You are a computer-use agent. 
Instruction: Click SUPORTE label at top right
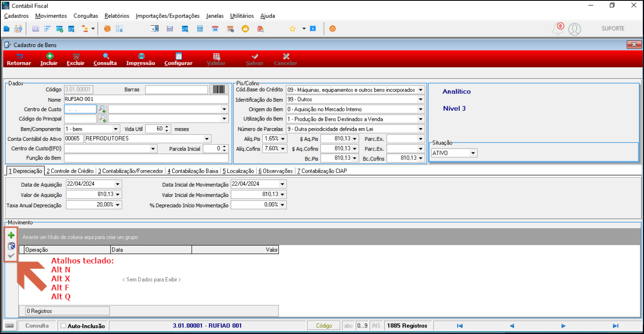pos(613,29)
